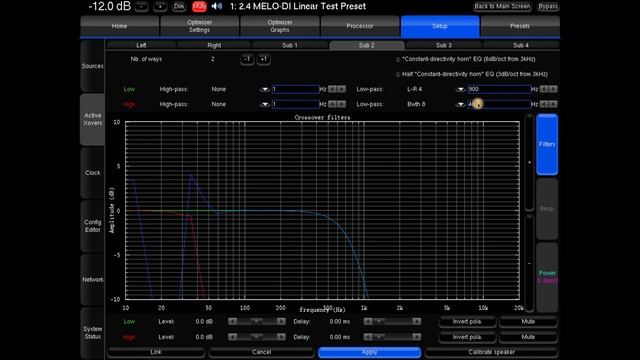Mute the Low way
The image size is (640, 360).
click(x=528, y=322)
